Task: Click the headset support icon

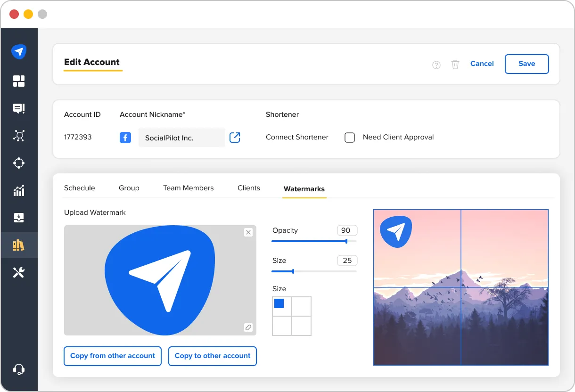Action: [x=19, y=369]
